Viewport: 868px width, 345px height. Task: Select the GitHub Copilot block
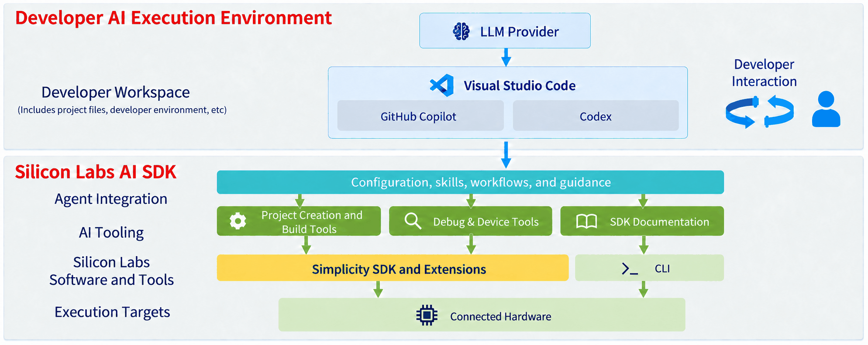click(420, 116)
